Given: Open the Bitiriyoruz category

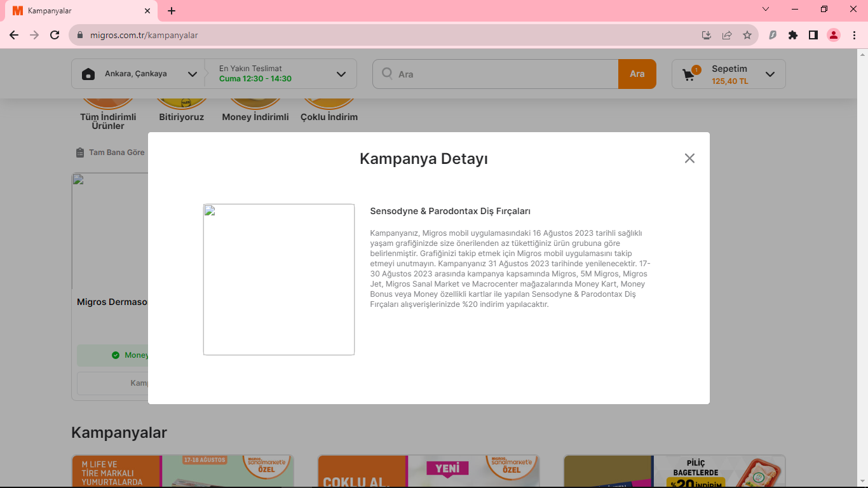Looking at the screenshot, I should pyautogui.click(x=182, y=112).
